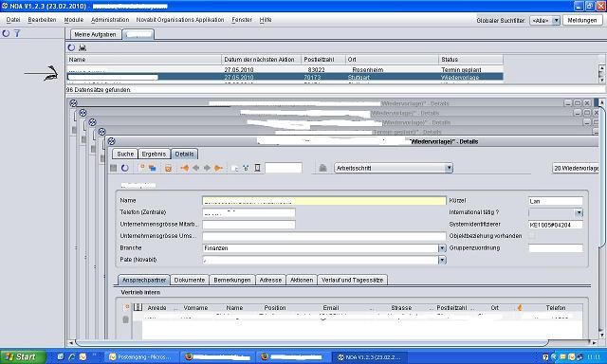Open the Novabit Organisations Applikation menu
This screenshot has height=364, width=607.
point(180,20)
